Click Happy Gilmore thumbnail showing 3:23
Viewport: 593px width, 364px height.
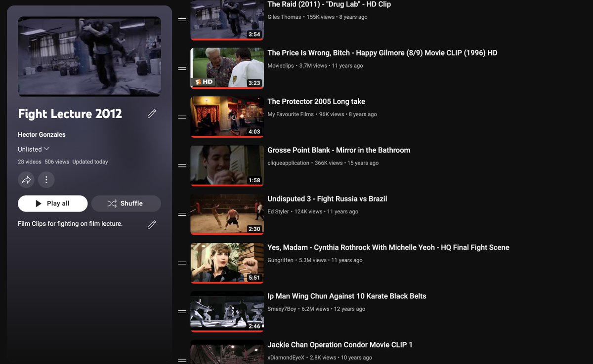coord(227,68)
